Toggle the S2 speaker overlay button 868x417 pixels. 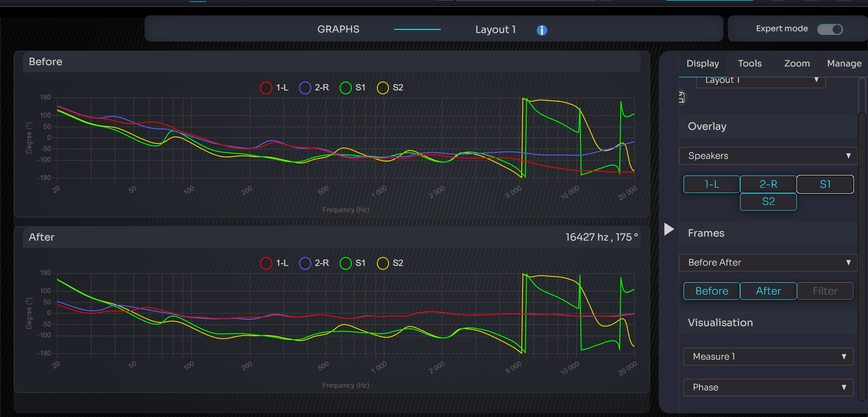coord(769,202)
